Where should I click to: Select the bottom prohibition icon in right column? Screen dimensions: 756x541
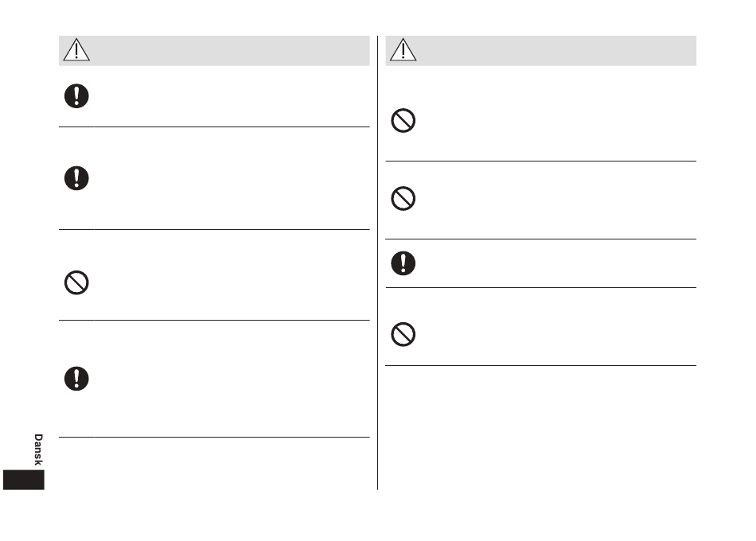coord(403,335)
